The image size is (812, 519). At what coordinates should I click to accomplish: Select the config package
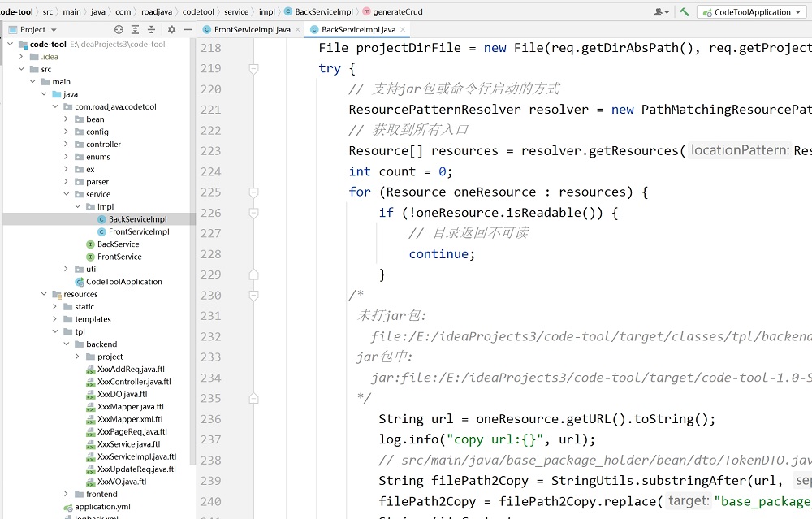(x=97, y=132)
